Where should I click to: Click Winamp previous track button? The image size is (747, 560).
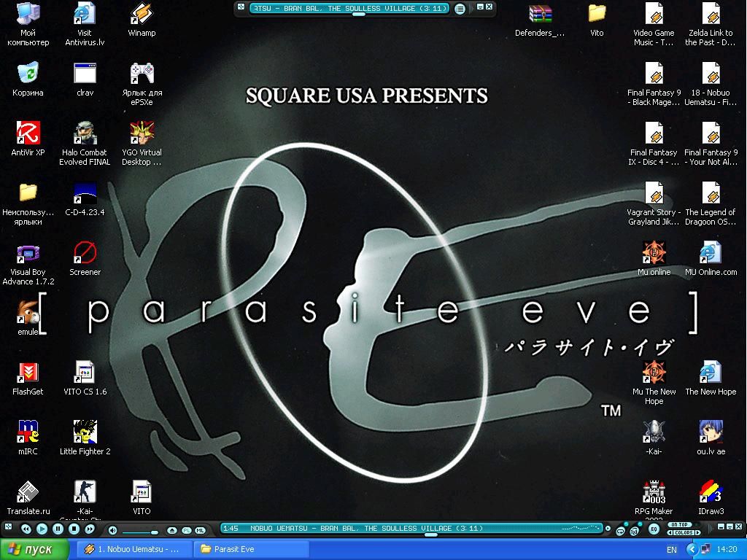click(26, 529)
